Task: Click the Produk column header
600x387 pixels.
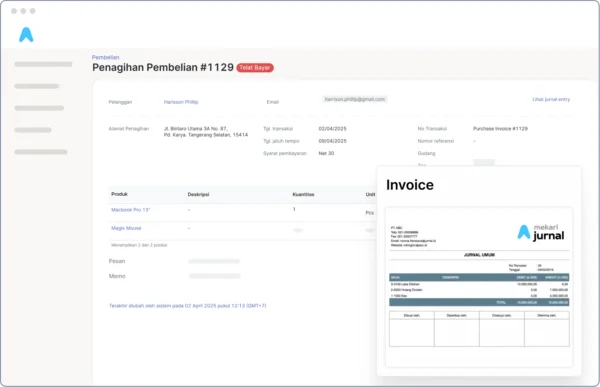Action: tap(119, 194)
